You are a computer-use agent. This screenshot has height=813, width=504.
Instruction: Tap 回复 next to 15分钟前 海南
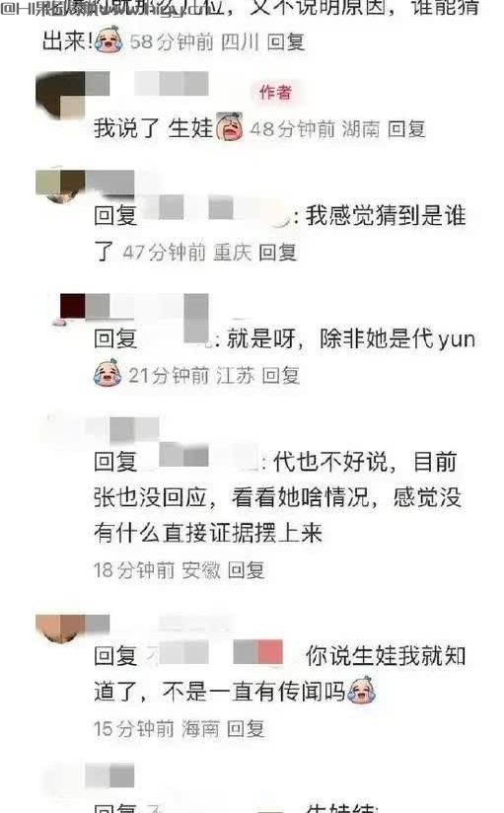246,728
